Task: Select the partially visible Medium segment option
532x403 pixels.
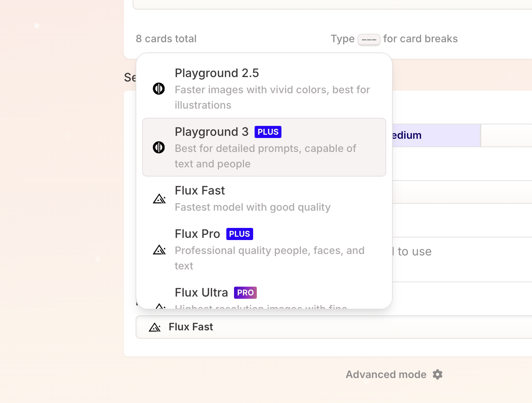Action: [436, 135]
